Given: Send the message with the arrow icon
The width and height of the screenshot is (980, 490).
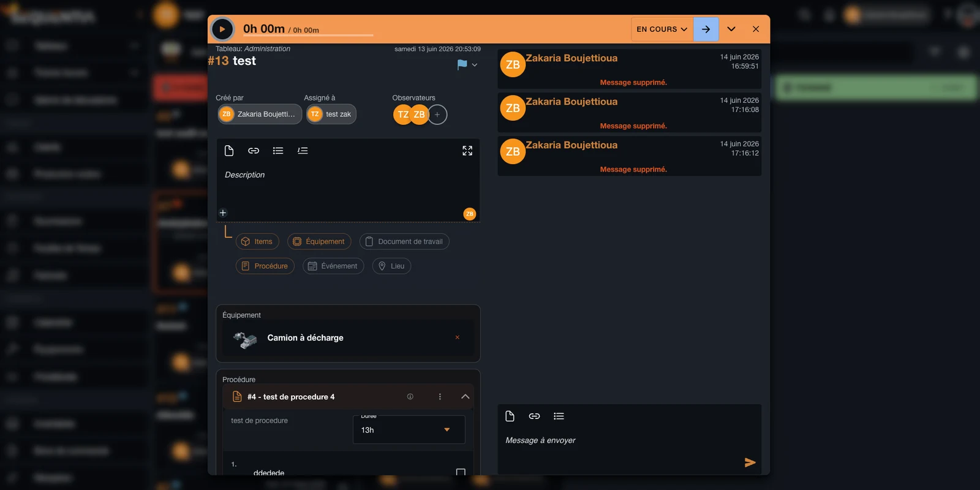Looking at the screenshot, I should click(750, 462).
